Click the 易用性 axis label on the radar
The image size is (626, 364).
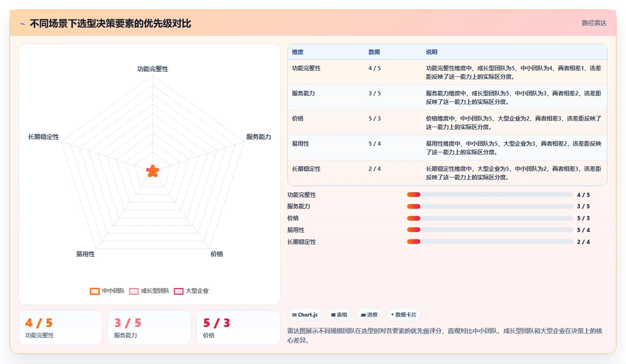85,254
